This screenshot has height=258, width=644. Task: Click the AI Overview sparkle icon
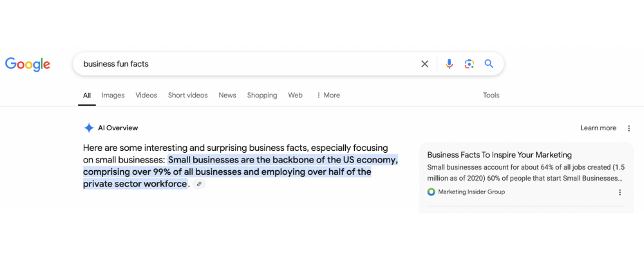coord(89,128)
